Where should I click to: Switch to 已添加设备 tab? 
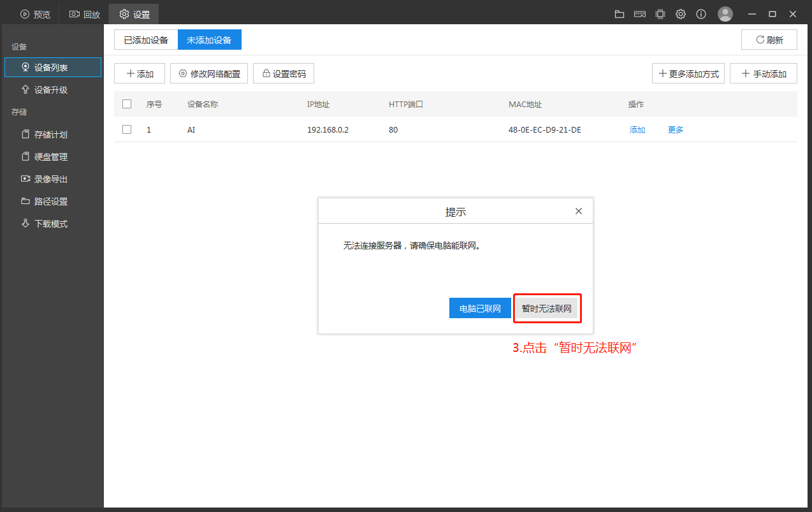pos(146,40)
